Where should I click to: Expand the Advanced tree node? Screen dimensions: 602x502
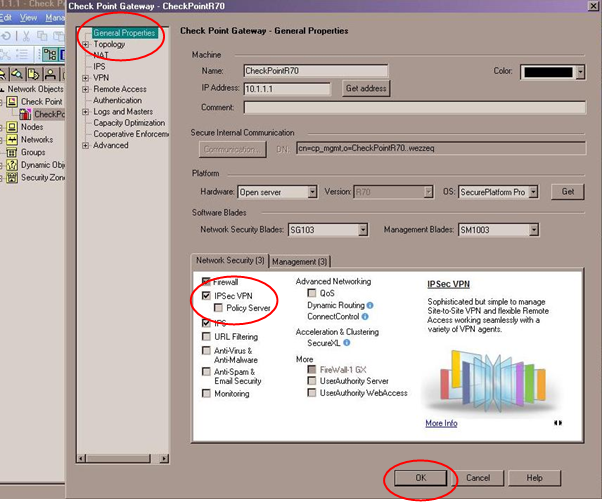click(x=85, y=146)
